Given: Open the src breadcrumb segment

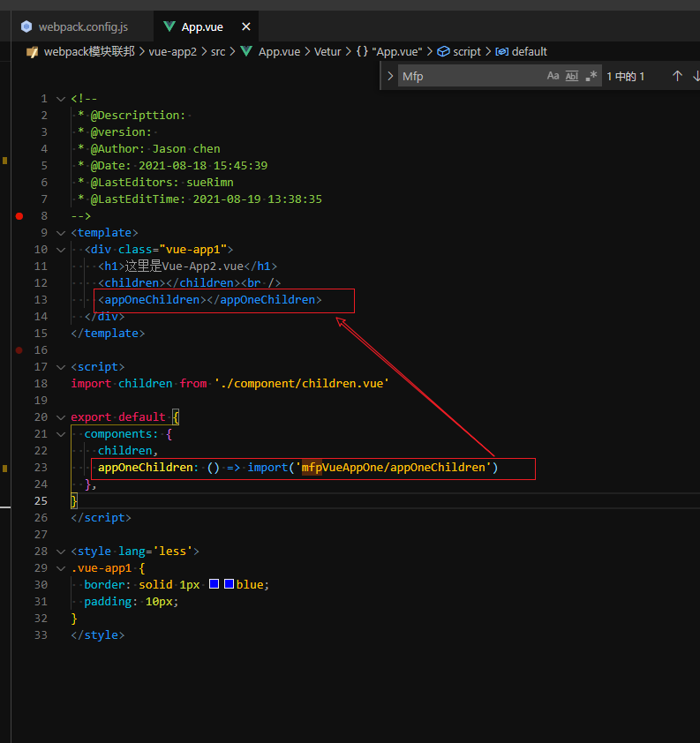Looking at the screenshot, I should pos(218,52).
